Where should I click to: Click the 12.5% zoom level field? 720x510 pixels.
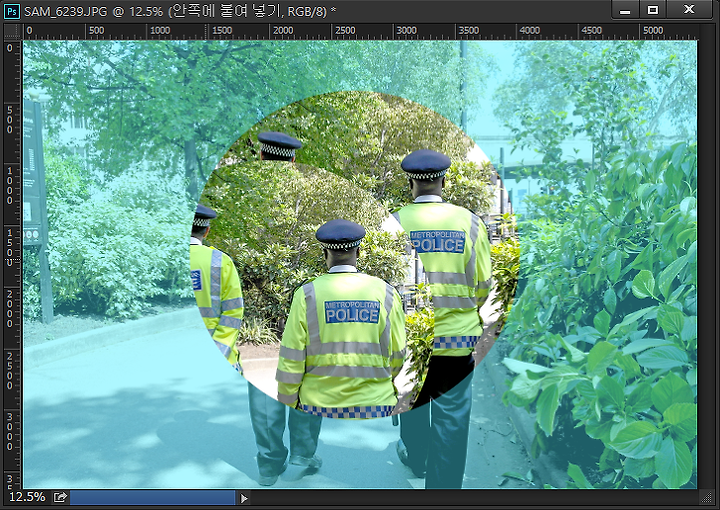coord(27,497)
